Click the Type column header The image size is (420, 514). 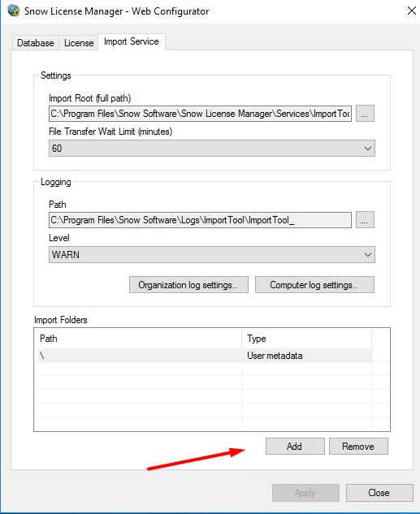pyautogui.click(x=307, y=339)
